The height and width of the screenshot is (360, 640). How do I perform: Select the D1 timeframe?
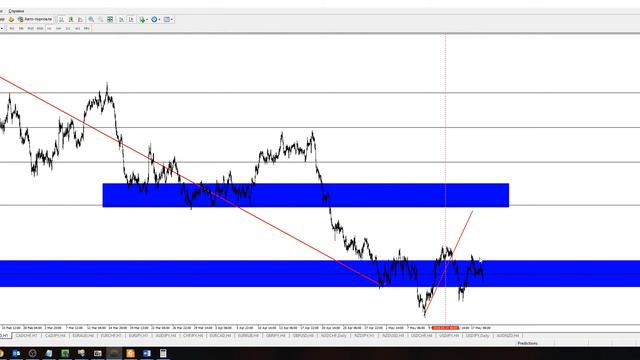click(x=68, y=29)
